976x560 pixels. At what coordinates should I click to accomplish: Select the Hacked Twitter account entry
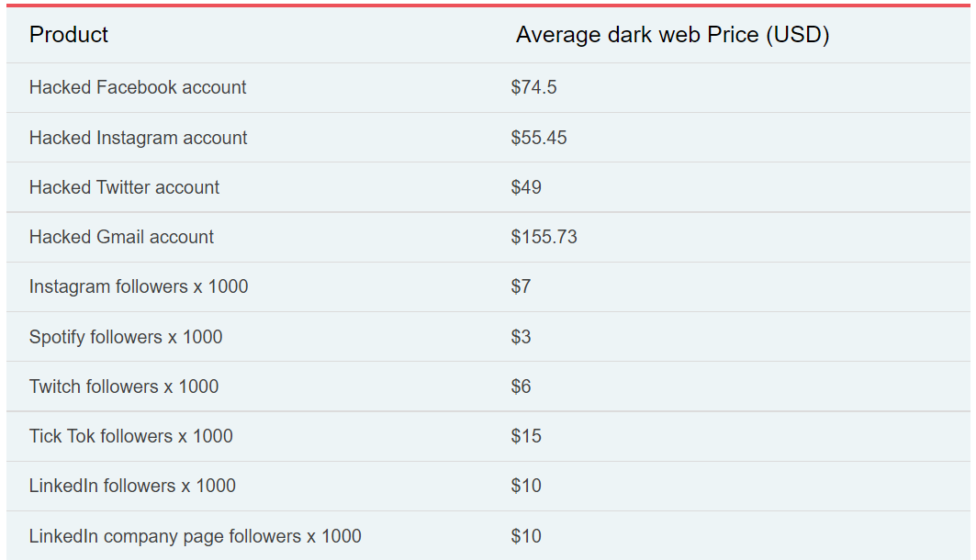pyautogui.click(x=124, y=187)
